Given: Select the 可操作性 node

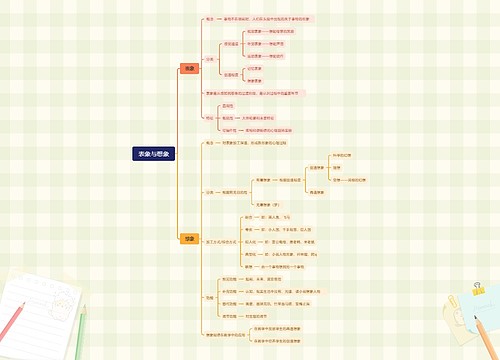Looking at the screenshot, I should [229, 130].
